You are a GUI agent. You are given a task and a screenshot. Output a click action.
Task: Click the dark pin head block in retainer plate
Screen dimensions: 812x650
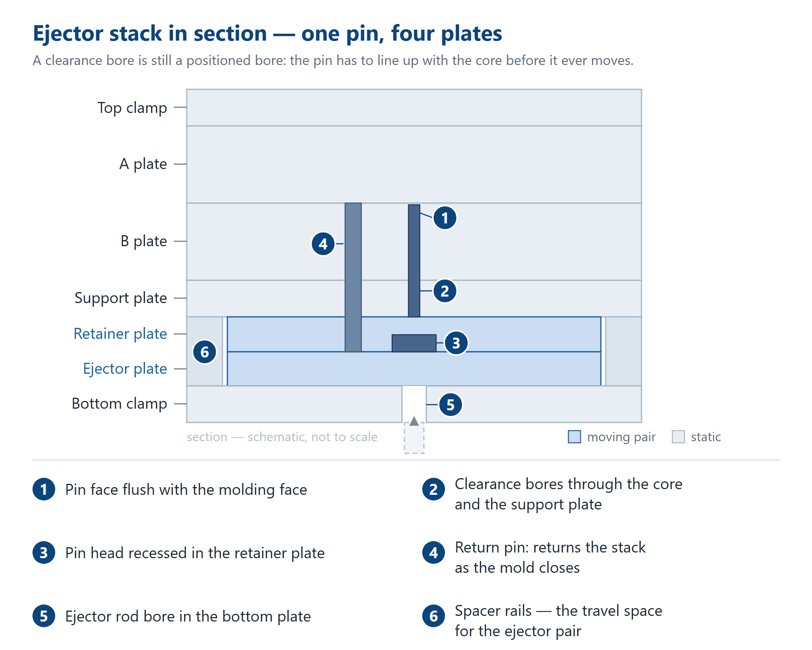tap(414, 343)
